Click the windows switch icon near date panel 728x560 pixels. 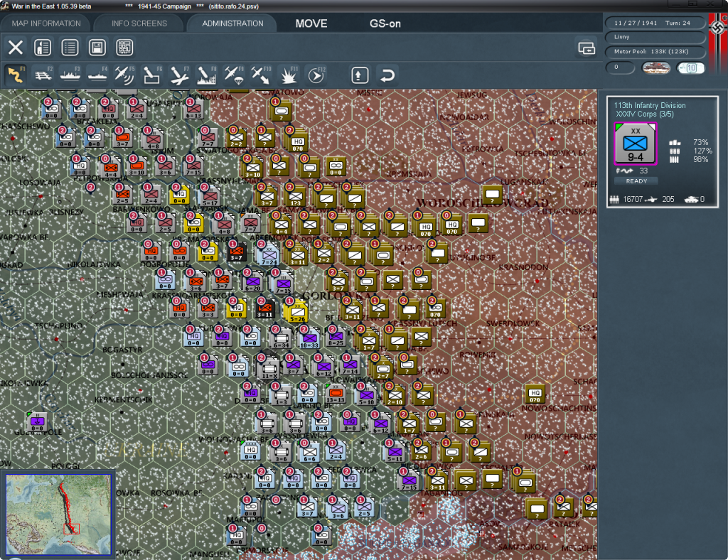[587, 48]
